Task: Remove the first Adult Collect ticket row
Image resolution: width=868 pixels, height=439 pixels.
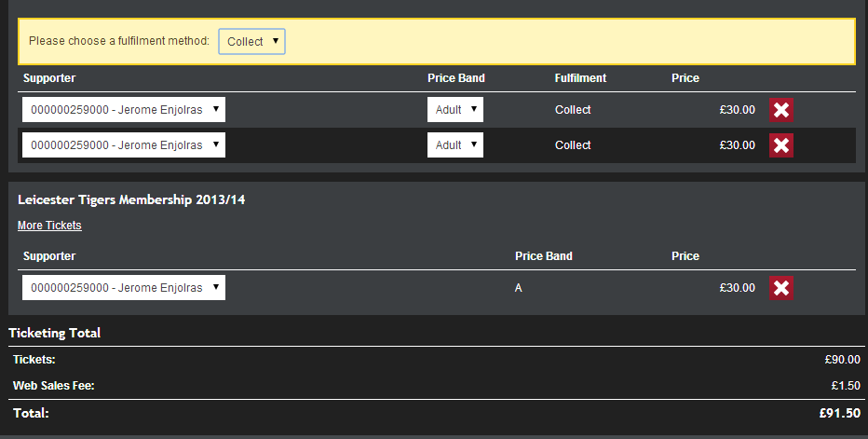Action: pyautogui.click(x=781, y=110)
